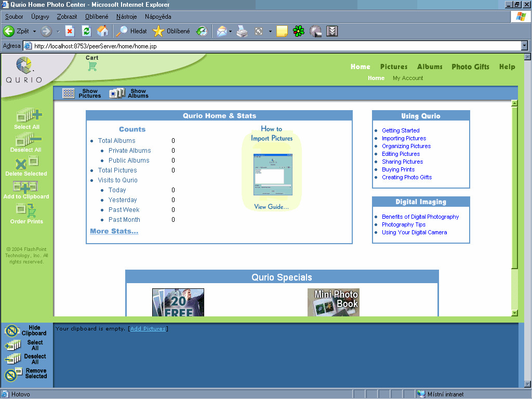Screen dimensions: 532x399
Task: Click the Print printer icon
Action: click(242, 31)
